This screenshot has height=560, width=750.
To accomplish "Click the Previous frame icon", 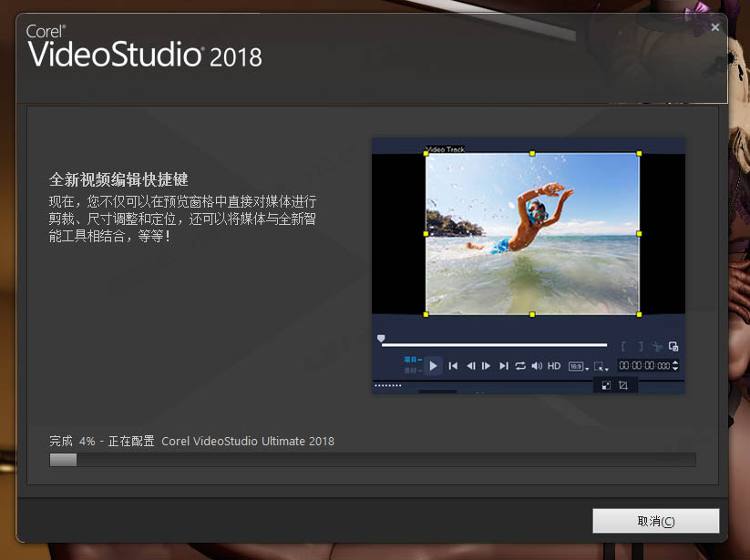I will (470, 366).
